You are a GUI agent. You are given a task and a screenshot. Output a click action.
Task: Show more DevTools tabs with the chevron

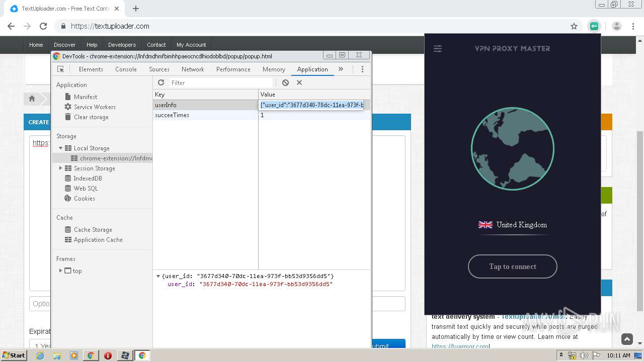(x=341, y=69)
